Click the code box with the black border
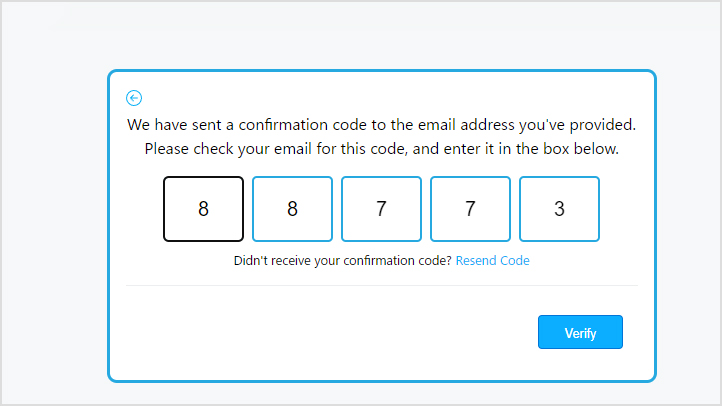The image size is (722, 406). pyautogui.click(x=203, y=209)
